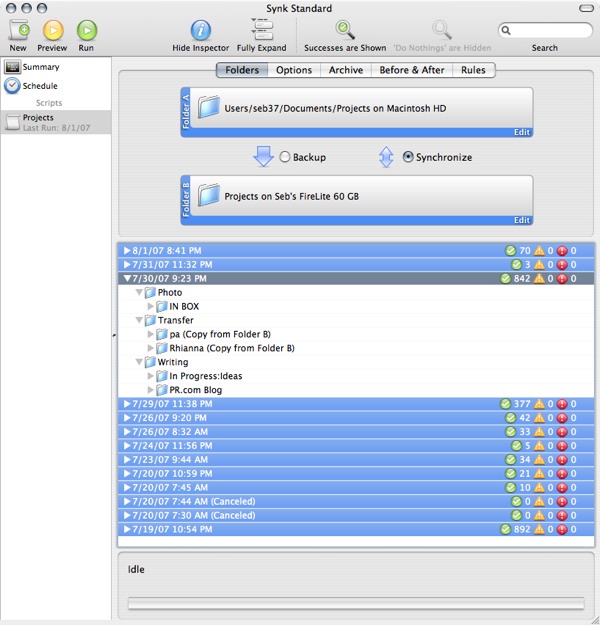Viewport: 600px width, 625px height.
Task: Switch to the Options tab
Action: click(x=294, y=70)
